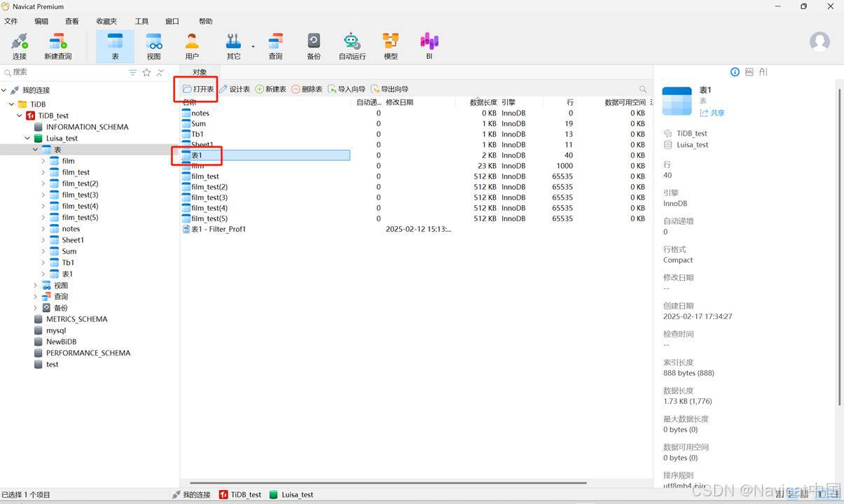
Task: Open 查询 from the main toolbar
Action: (x=275, y=46)
